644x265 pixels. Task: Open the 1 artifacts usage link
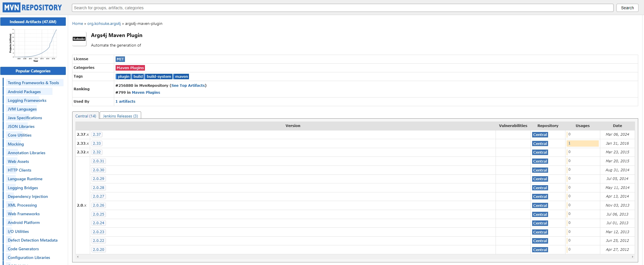coord(125,101)
